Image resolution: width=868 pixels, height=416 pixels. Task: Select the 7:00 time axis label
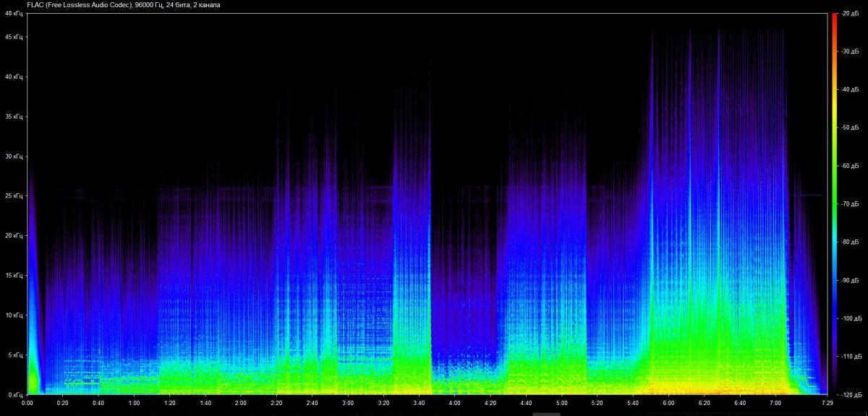[775, 403]
